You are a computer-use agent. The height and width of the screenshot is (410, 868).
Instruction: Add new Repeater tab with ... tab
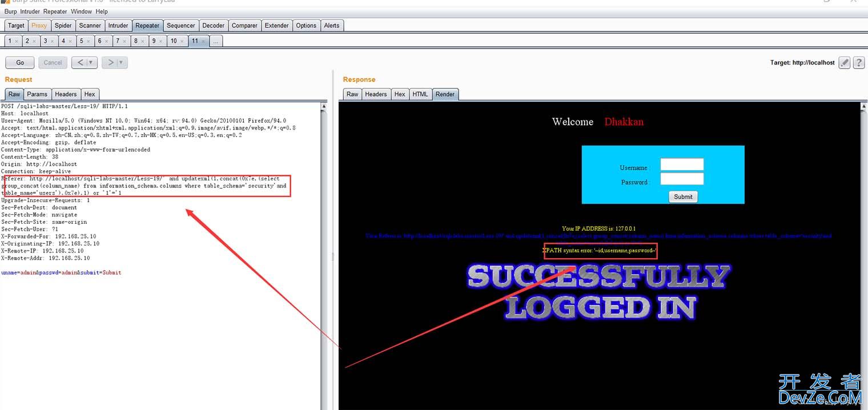[215, 41]
